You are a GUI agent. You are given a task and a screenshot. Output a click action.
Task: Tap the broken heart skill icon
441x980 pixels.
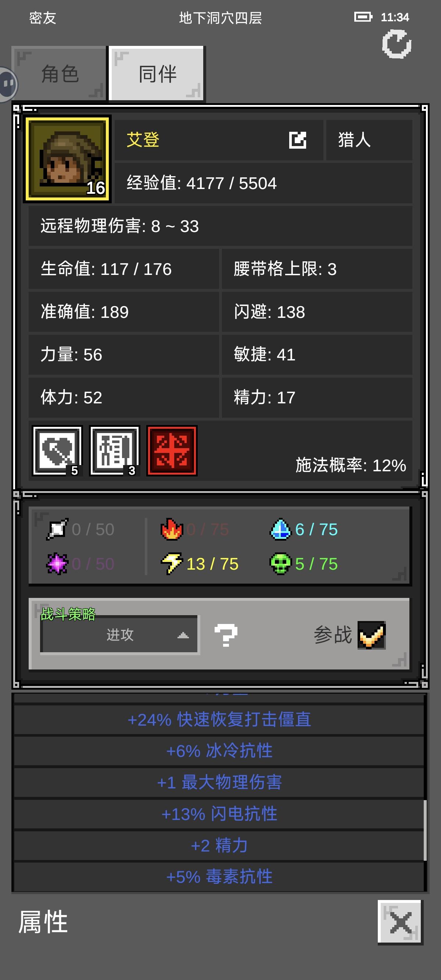(x=57, y=451)
